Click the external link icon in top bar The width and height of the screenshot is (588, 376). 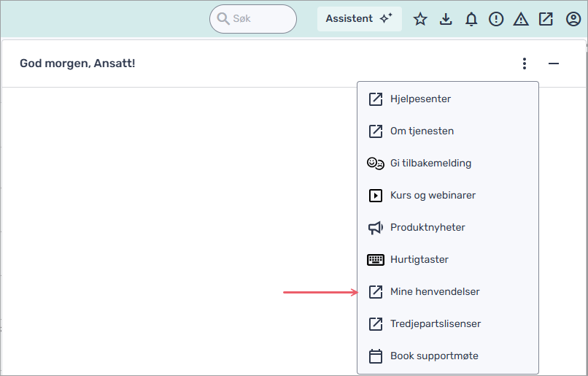tap(546, 19)
